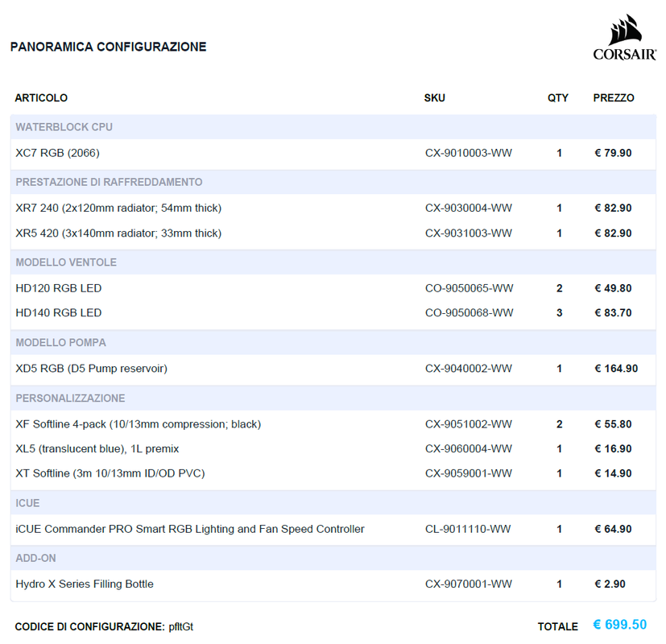The image size is (666, 644).
Task: Click the XR5 420 price € 82.90
Action: (613, 233)
